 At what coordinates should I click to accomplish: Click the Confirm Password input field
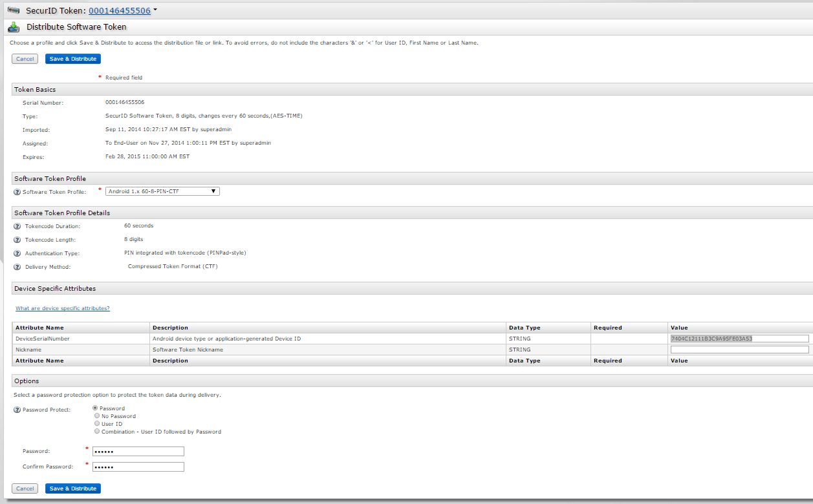[x=138, y=467]
